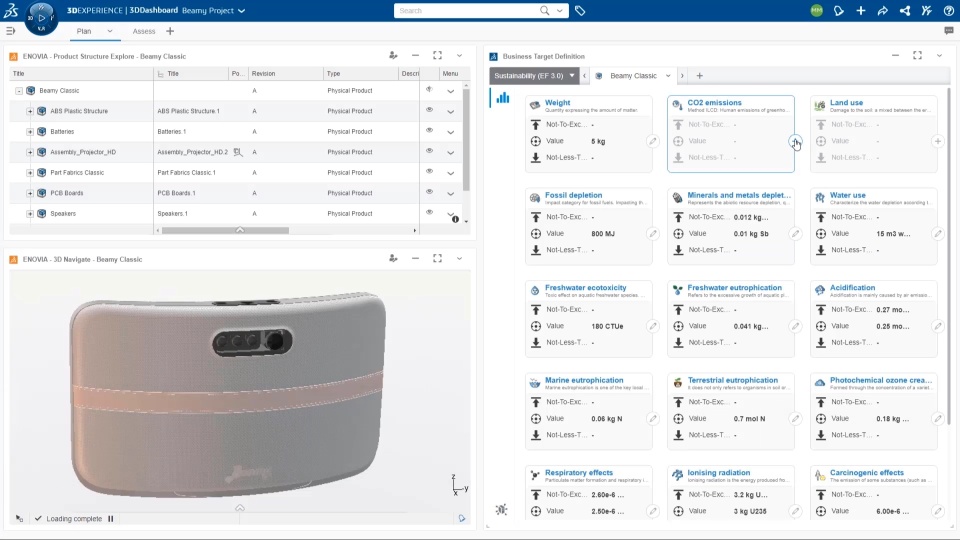Open the Plan tab dropdown chevron

click(110, 31)
